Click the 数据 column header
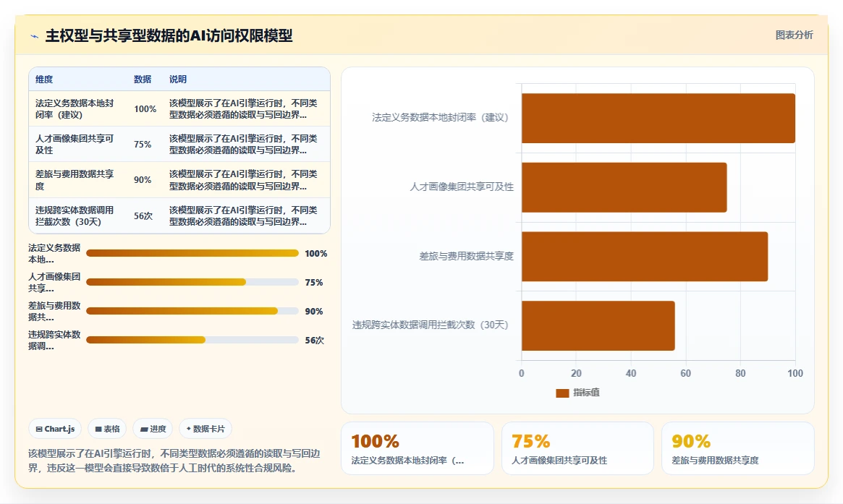This screenshot has width=843, height=504. click(x=143, y=79)
